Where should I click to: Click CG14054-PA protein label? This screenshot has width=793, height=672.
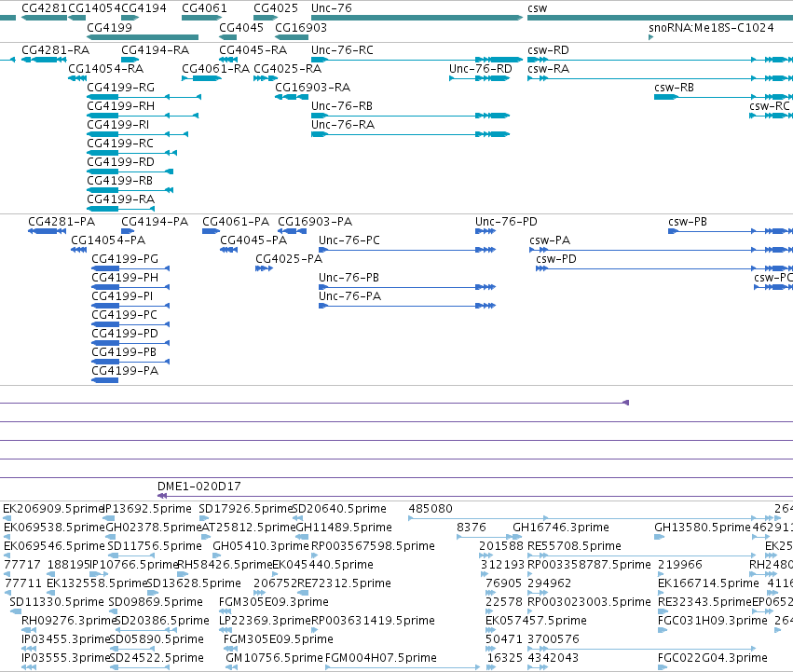pyautogui.click(x=108, y=240)
